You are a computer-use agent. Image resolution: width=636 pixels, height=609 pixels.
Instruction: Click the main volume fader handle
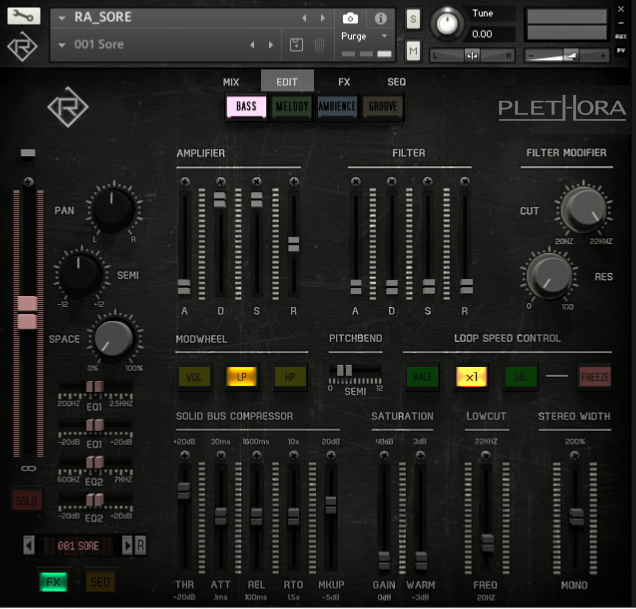click(27, 313)
